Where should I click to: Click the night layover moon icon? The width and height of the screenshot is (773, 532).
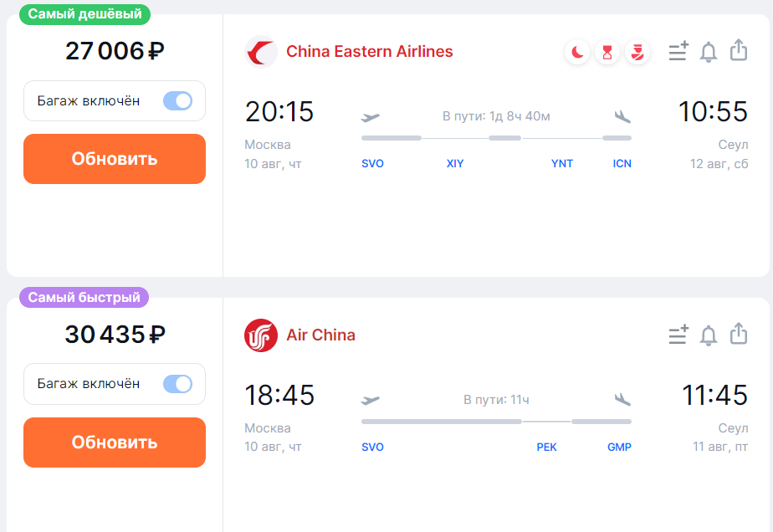pos(577,52)
